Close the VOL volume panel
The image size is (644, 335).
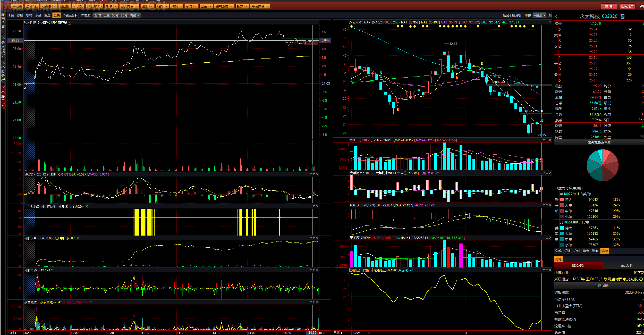click(550, 140)
